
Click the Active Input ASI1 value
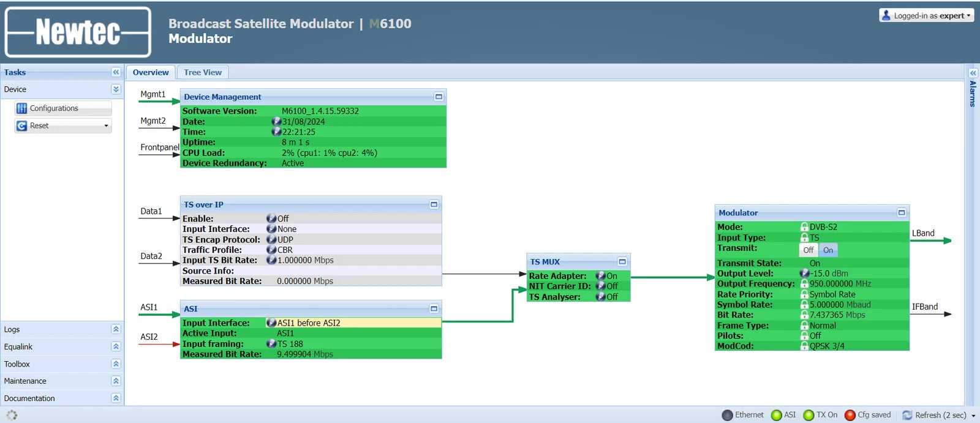[x=285, y=333]
